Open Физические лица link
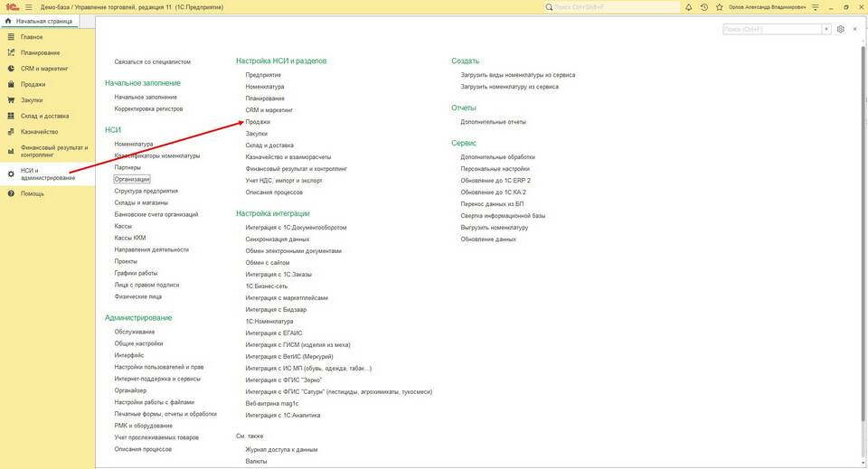 (137, 296)
